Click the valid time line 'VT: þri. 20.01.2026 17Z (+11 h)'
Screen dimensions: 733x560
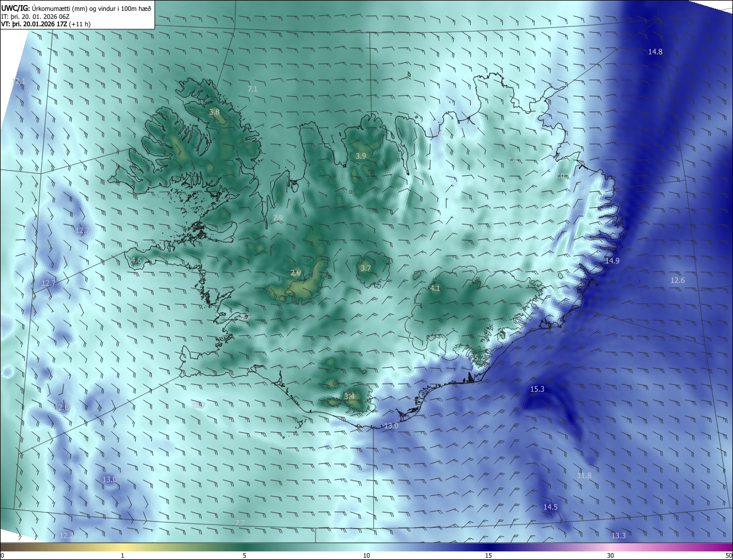[45, 24]
